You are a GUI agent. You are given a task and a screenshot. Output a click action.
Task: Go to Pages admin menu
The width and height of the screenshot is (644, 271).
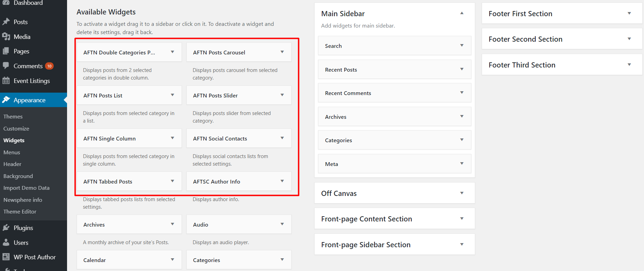point(21,51)
